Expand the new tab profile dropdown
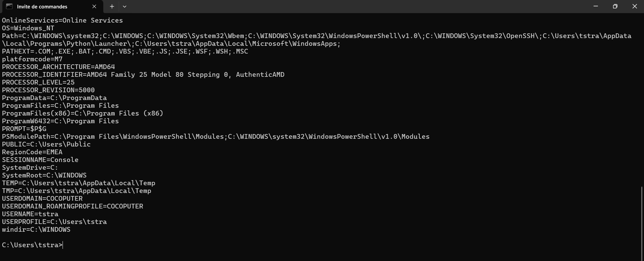The height and width of the screenshot is (261, 644). tap(124, 6)
